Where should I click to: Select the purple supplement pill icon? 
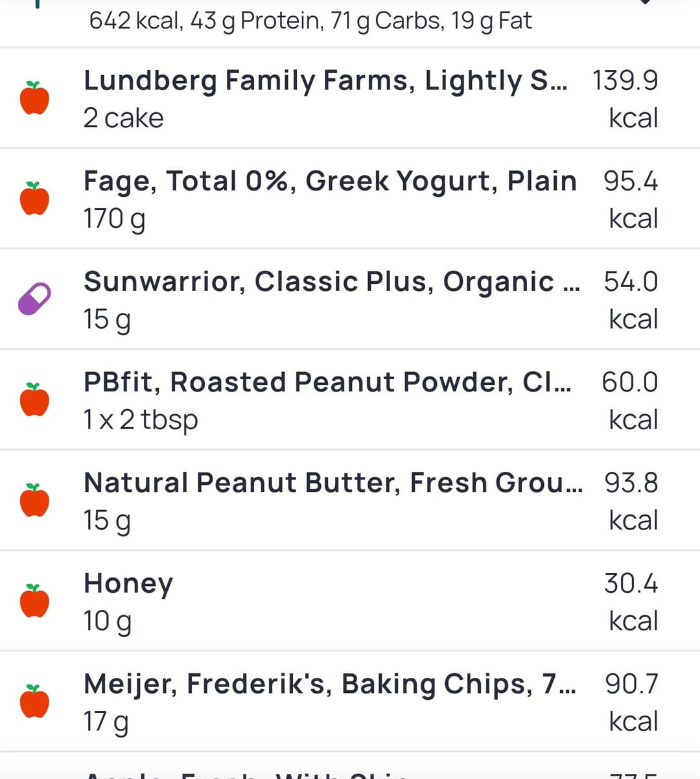[34, 299]
